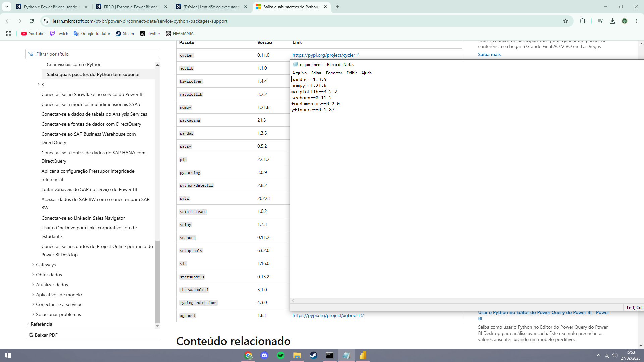Click the 'yfinance==0.1.87' line in Notepad
Screen dimensions: 644x362
[x=313, y=110]
